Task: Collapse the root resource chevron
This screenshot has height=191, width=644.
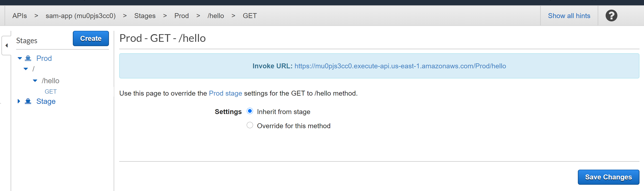Action: click(26, 69)
